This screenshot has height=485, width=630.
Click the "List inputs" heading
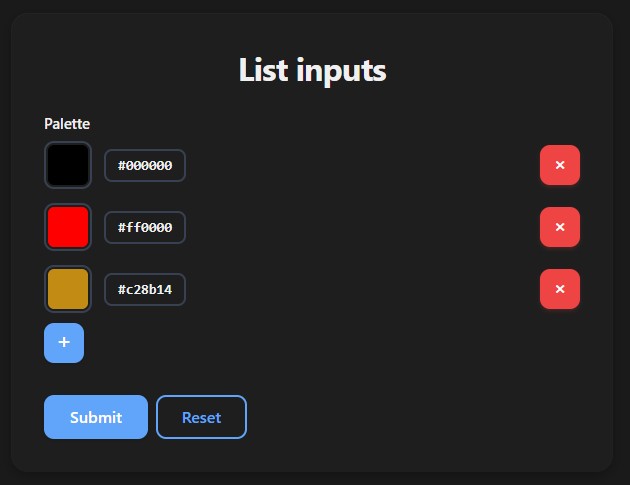312,71
